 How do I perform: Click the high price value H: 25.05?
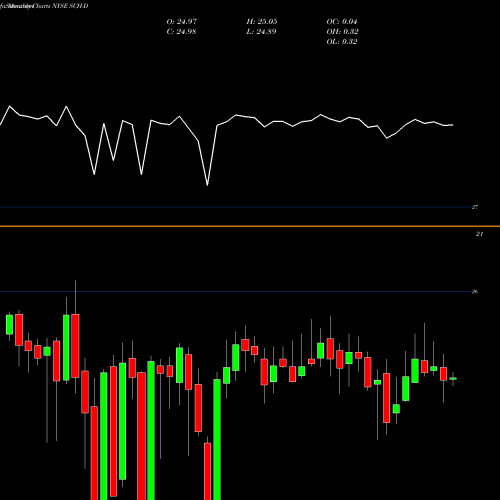[262, 22]
